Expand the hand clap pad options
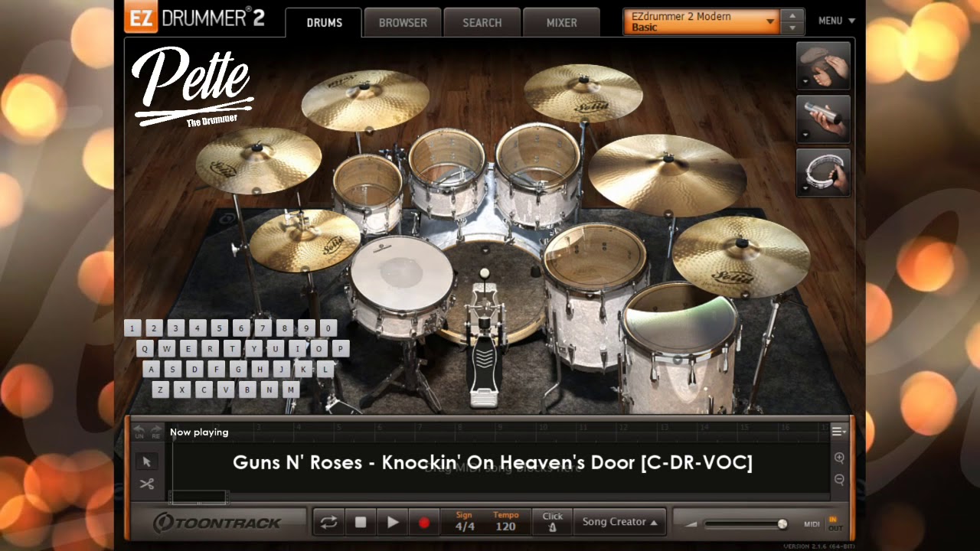 pyautogui.click(x=805, y=81)
